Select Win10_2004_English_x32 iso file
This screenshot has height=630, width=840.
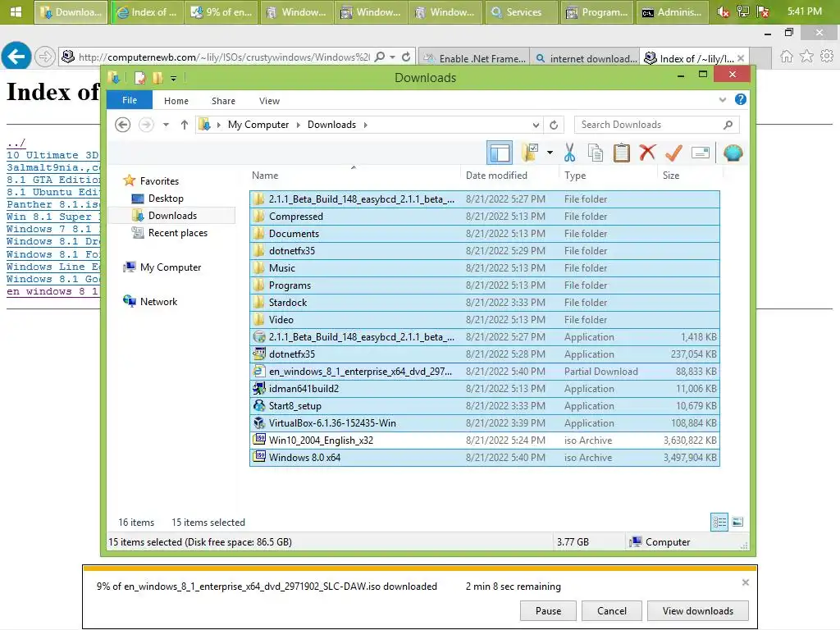pyautogui.click(x=484, y=441)
